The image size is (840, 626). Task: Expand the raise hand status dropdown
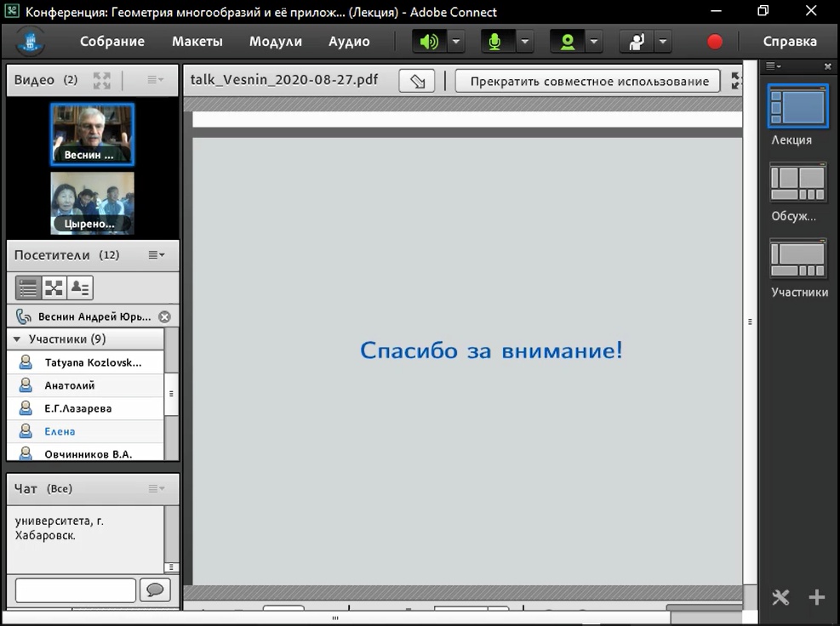661,42
